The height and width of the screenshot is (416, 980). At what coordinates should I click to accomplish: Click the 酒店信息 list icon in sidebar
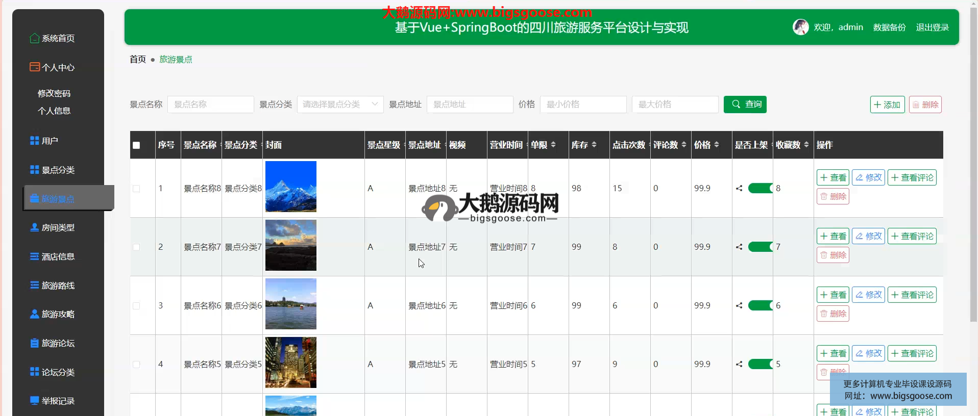34,256
